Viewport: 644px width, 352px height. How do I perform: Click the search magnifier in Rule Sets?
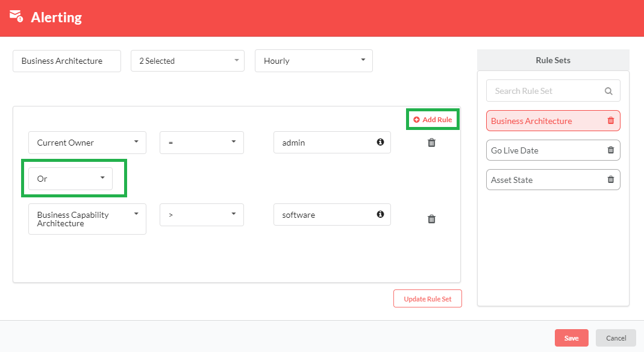point(608,91)
